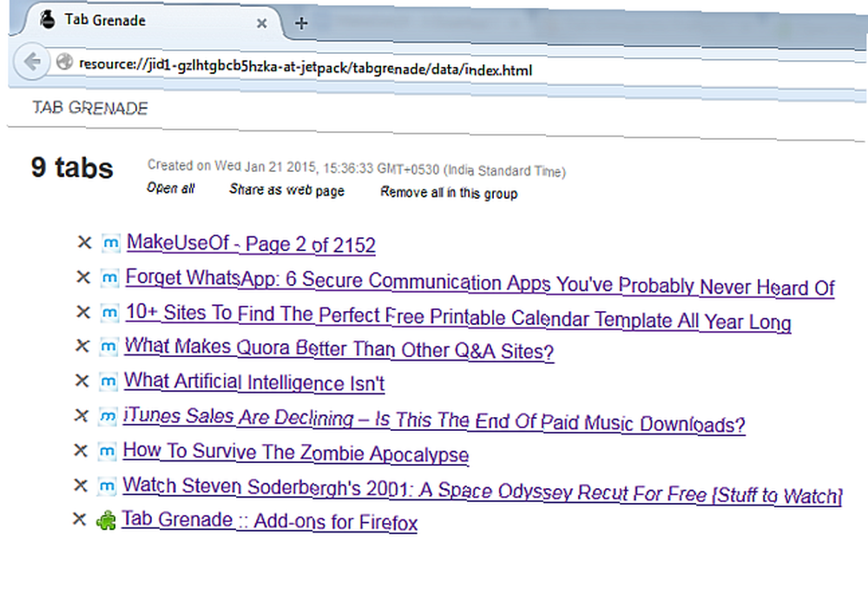Delete the What Artificial Intelligence Isn't entry
The height and width of the screenshot is (589, 868).
pos(82,381)
